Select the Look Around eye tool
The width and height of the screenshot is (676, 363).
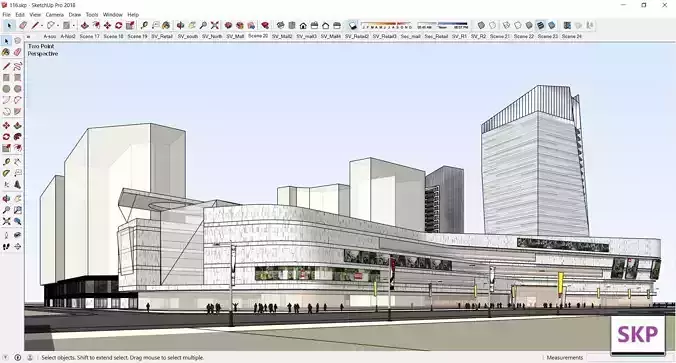point(17,235)
